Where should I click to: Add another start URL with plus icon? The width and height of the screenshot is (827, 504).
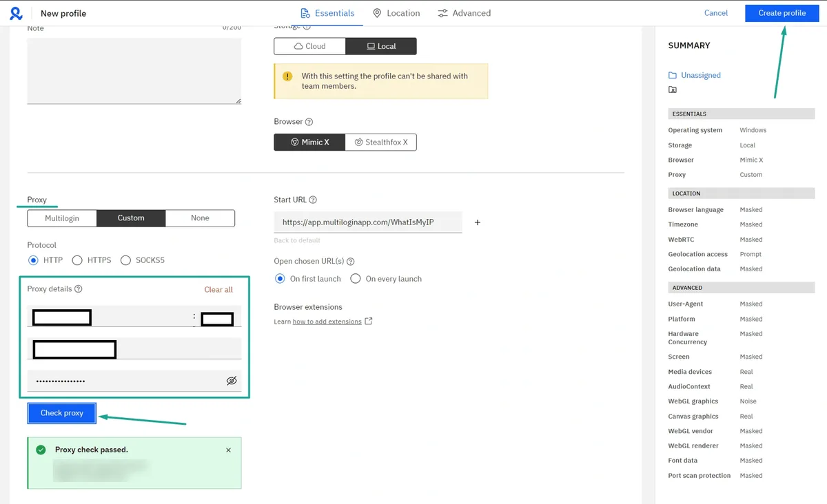[x=477, y=222]
